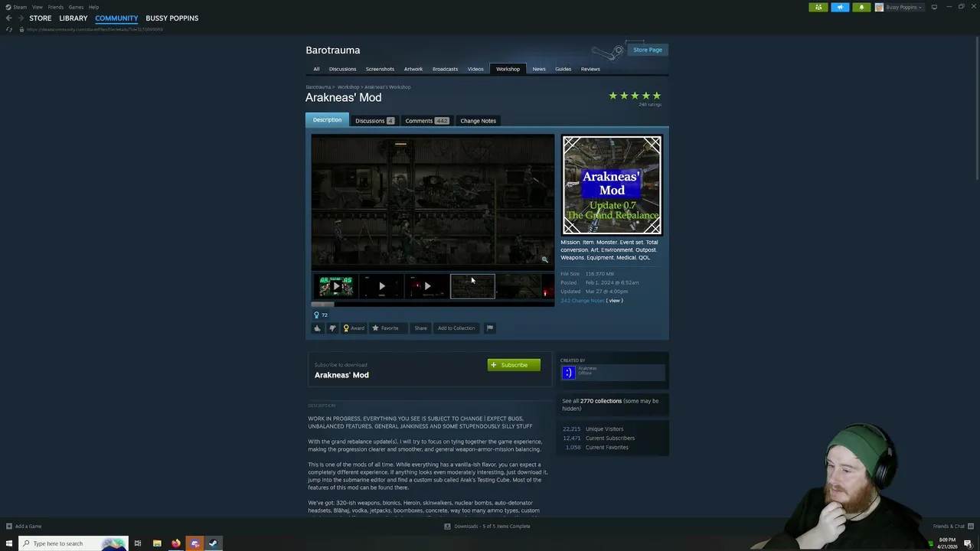This screenshot has height=551, width=980.
Task: Open the 2770 collections link
Action: pyautogui.click(x=601, y=401)
